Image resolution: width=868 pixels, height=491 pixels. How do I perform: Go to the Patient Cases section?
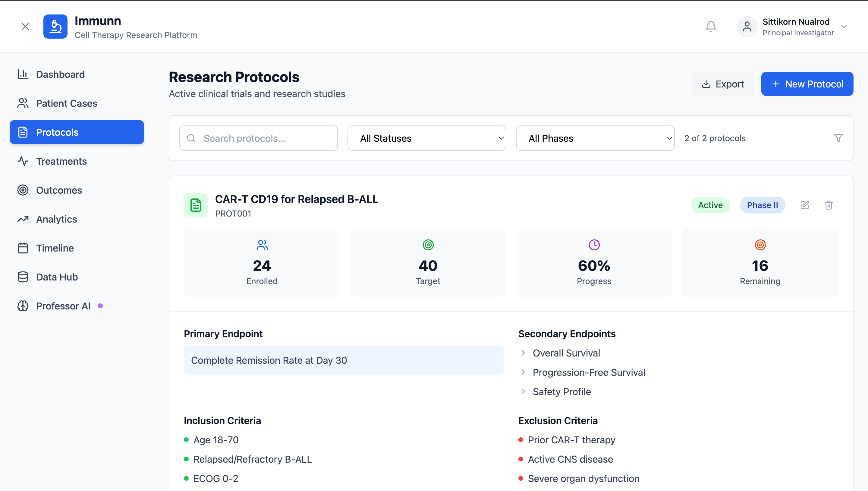pyautogui.click(x=67, y=103)
